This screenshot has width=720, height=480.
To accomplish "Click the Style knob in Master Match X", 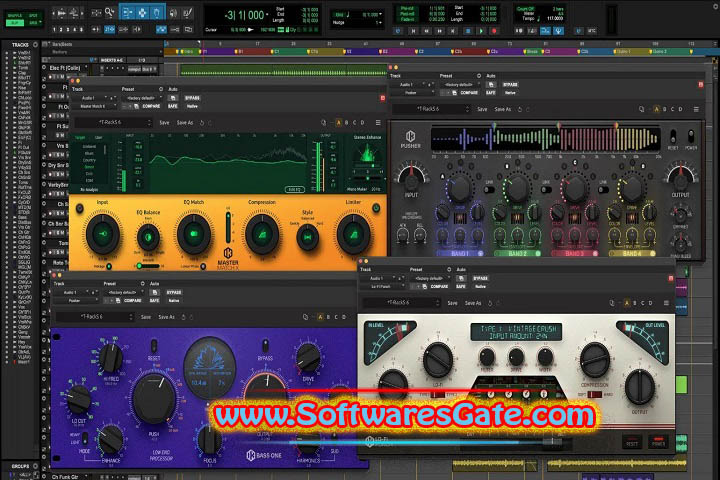I will (x=308, y=237).
